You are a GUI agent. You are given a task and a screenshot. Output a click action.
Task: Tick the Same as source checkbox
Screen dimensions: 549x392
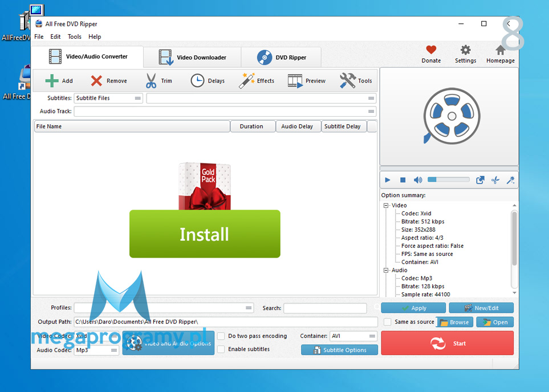coord(387,322)
